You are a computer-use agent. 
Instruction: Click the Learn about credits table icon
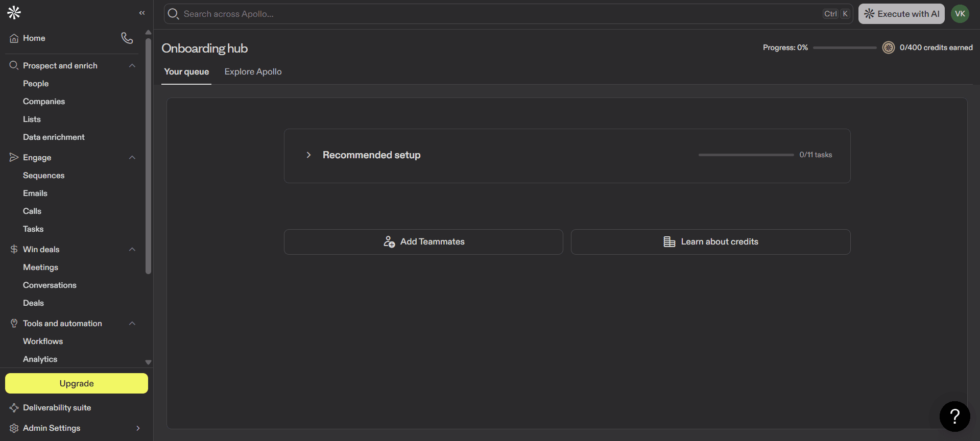coord(670,241)
